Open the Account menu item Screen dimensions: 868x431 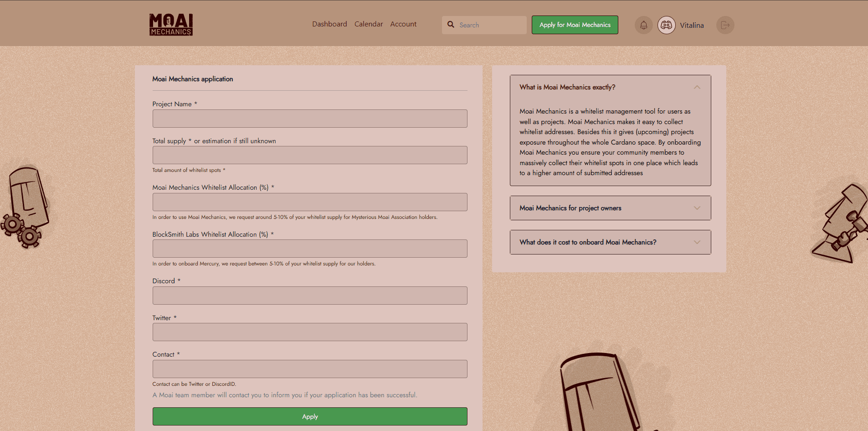pyautogui.click(x=403, y=24)
